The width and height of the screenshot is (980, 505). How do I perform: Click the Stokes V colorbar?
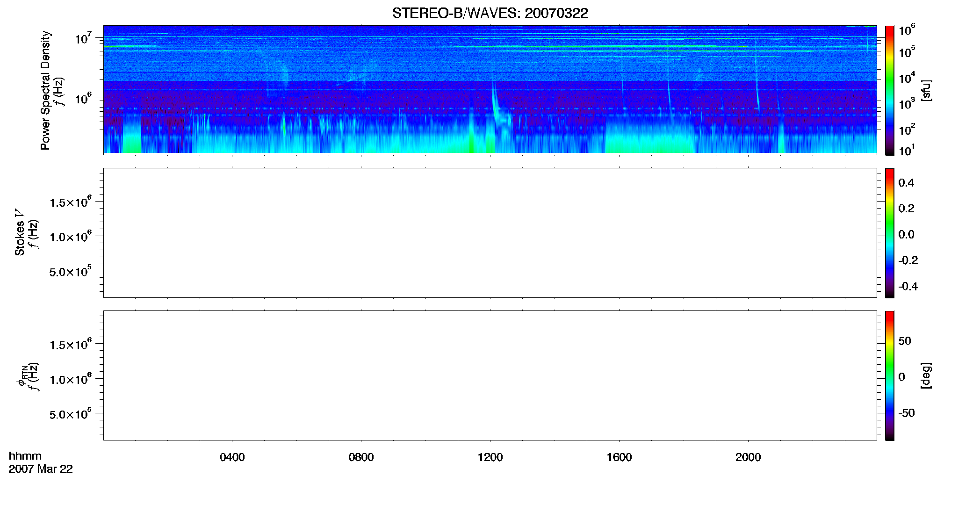coord(889,233)
